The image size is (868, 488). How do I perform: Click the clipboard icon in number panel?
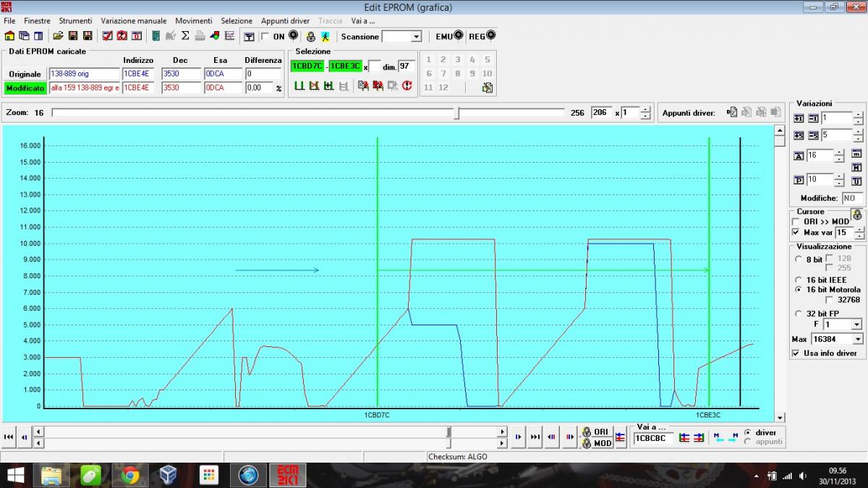coord(487,87)
